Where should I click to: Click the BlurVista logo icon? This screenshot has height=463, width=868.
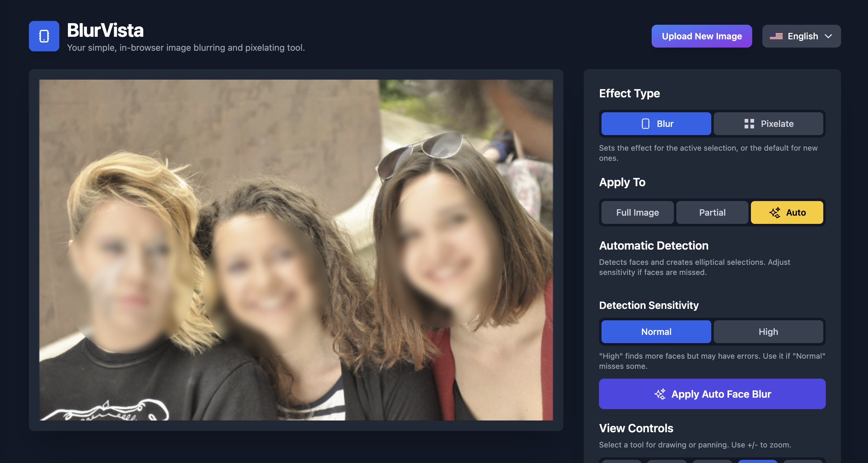click(x=44, y=36)
